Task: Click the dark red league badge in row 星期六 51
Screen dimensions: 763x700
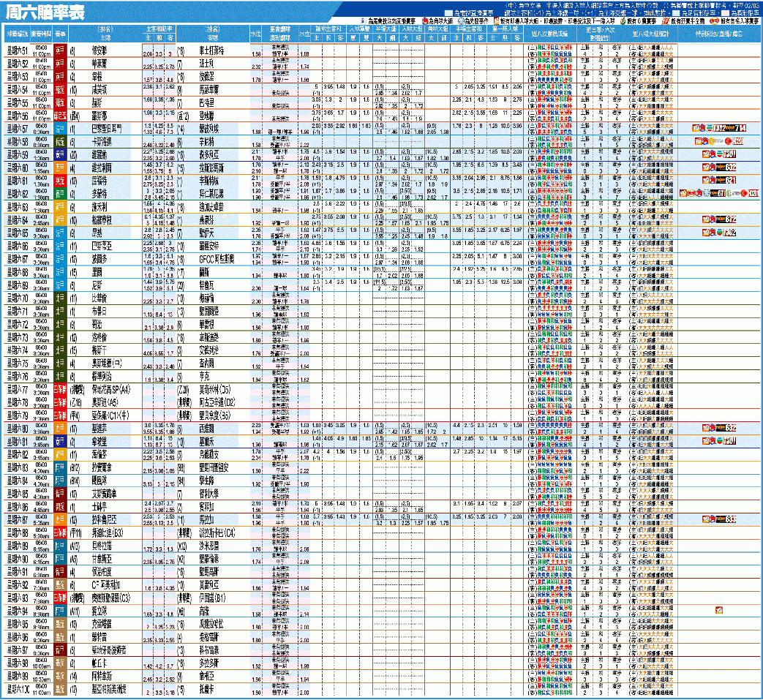Action: point(60,50)
